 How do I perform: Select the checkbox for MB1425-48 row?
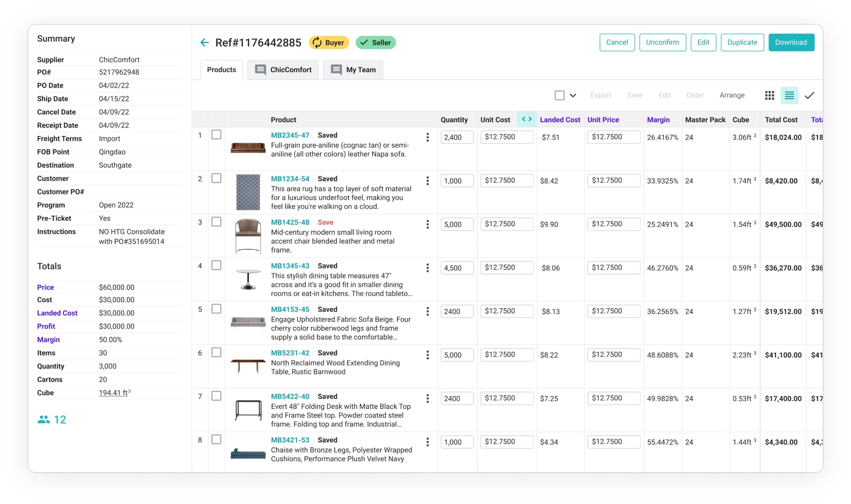(x=216, y=222)
